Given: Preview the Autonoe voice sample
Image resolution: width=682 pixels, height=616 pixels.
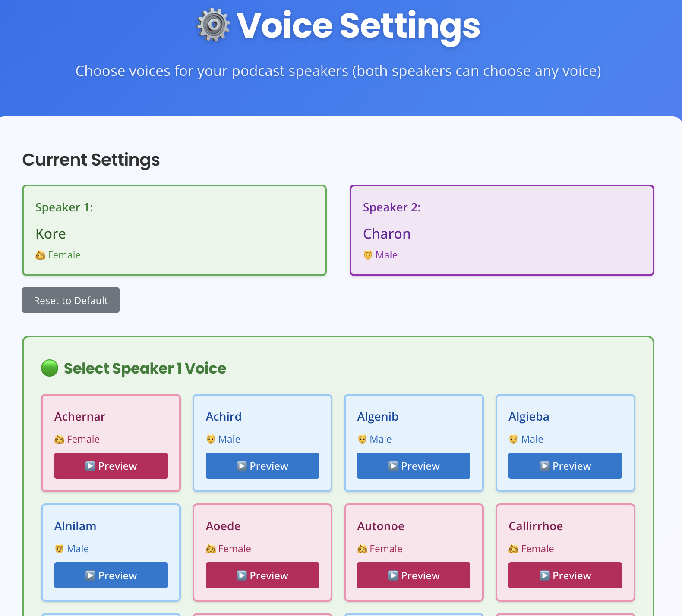Looking at the screenshot, I should (414, 575).
